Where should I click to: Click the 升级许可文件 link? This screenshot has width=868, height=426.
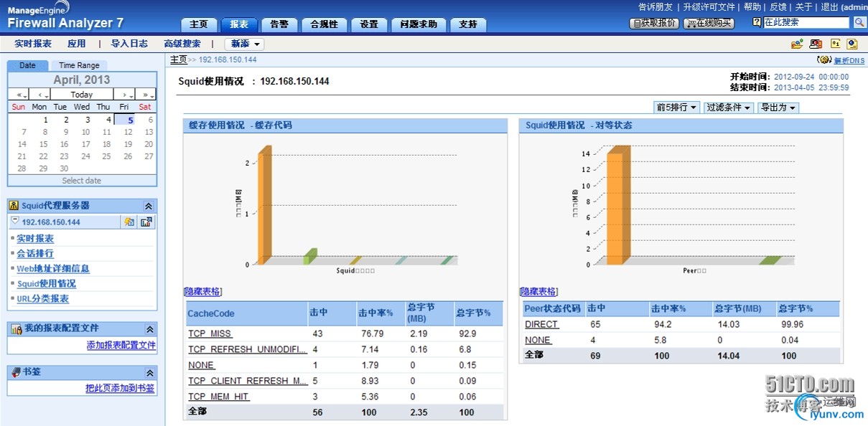709,6
